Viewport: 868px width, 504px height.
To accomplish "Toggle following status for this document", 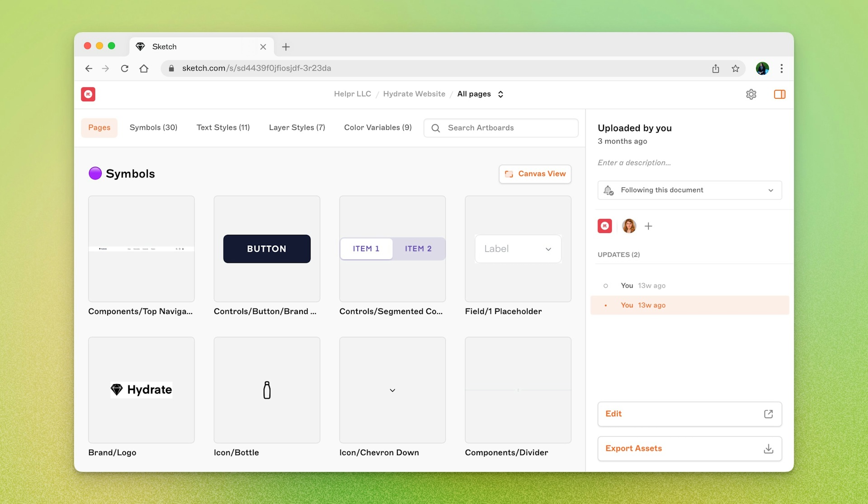I will (x=662, y=190).
